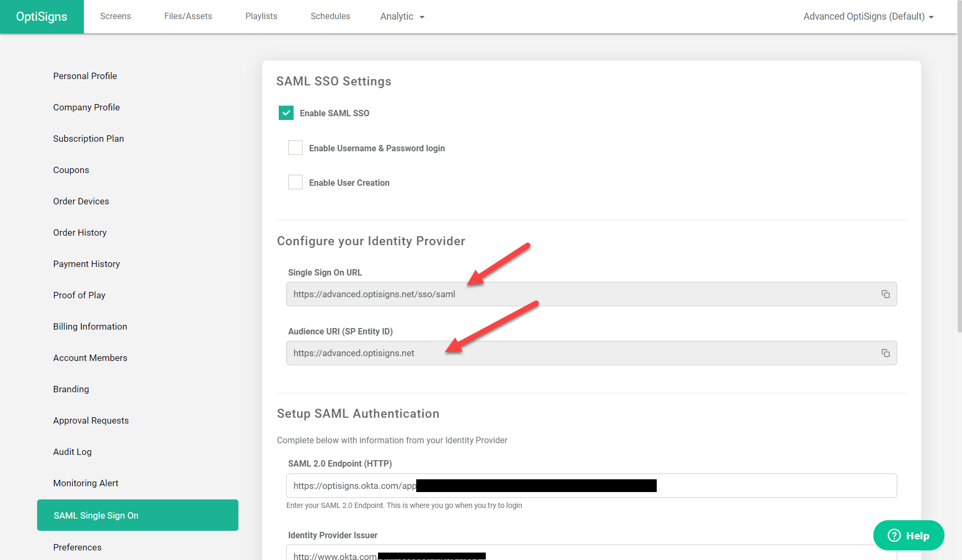Focus the SAML 2.0 Endpoint (HTTP) input
The image size is (962, 560).
[x=591, y=486]
